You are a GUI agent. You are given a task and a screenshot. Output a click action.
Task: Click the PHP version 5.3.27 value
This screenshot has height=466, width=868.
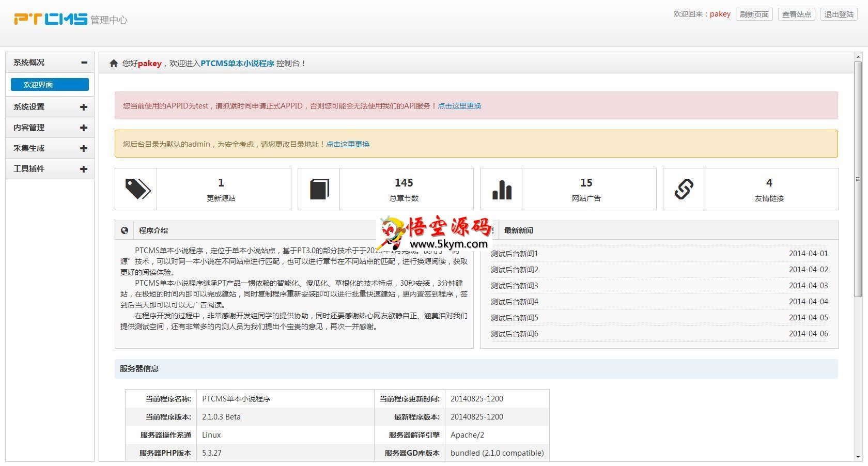(x=212, y=453)
